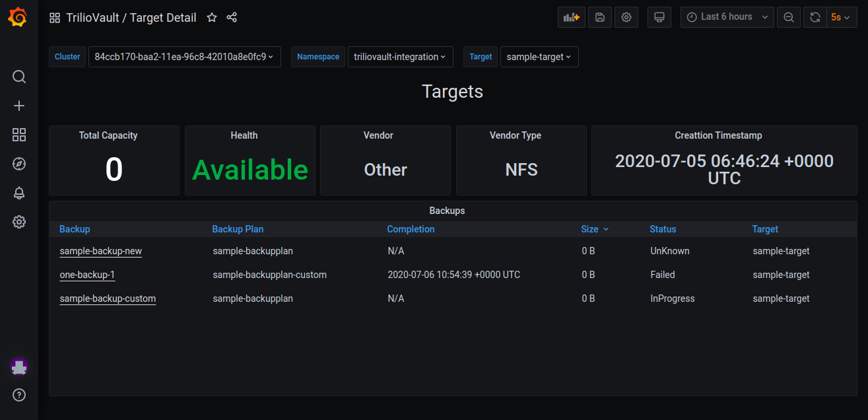Open the one-backup-1 link
The width and height of the screenshot is (868, 420).
click(88, 275)
